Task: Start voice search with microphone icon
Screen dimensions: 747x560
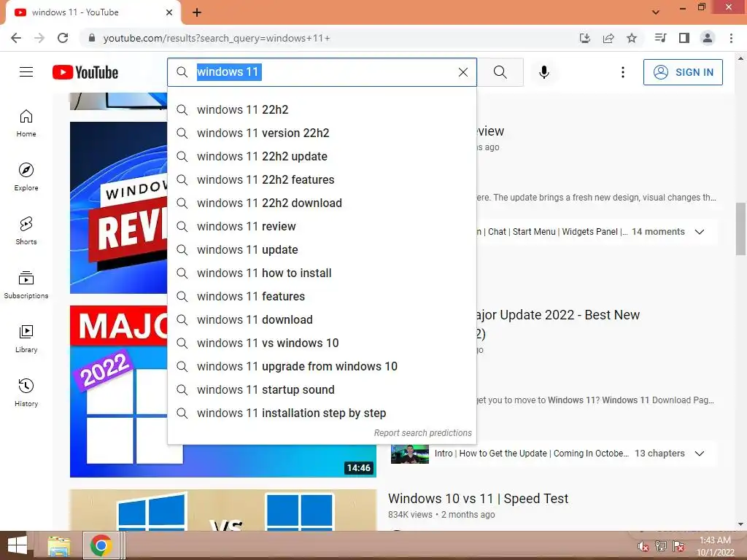Action: pyautogui.click(x=544, y=72)
